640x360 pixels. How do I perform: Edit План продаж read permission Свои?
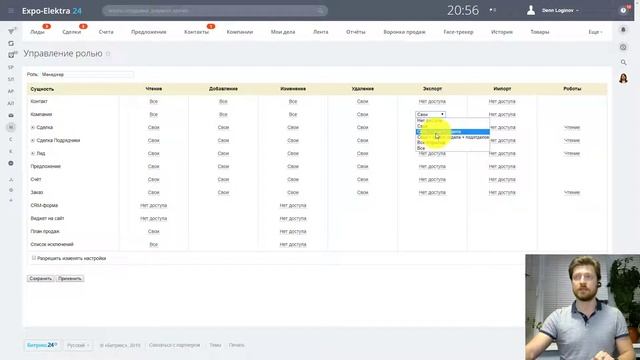point(153,231)
